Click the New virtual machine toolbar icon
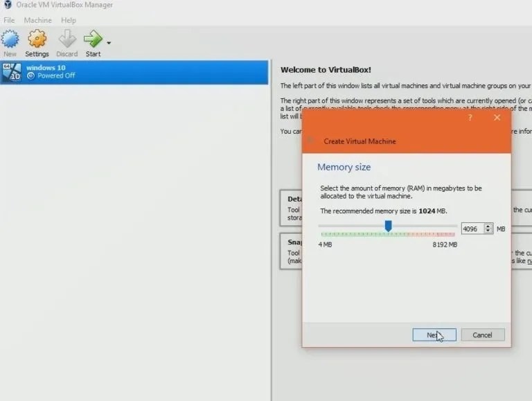The width and height of the screenshot is (532, 401). [10, 39]
